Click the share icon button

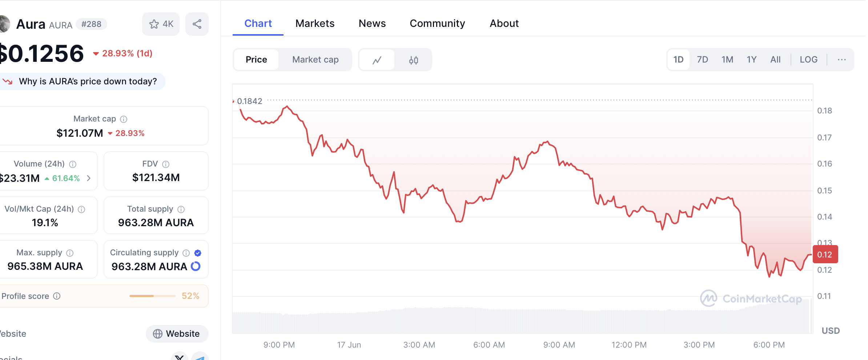[x=197, y=24]
